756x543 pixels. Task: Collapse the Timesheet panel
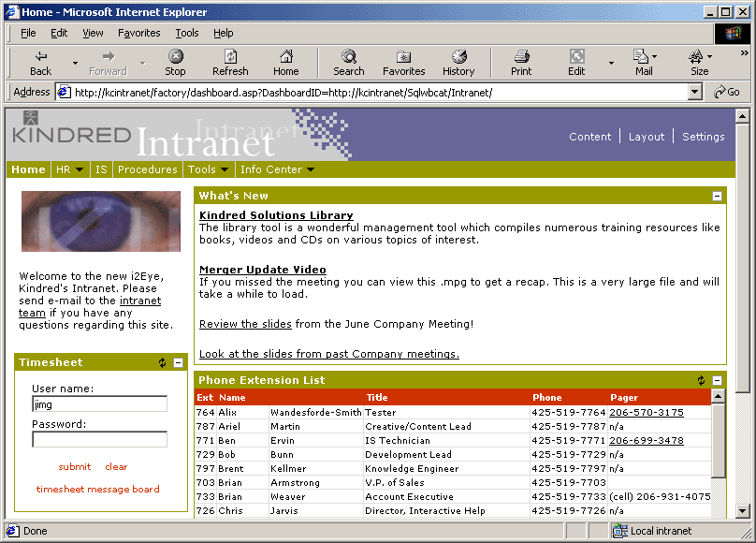point(178,362)
